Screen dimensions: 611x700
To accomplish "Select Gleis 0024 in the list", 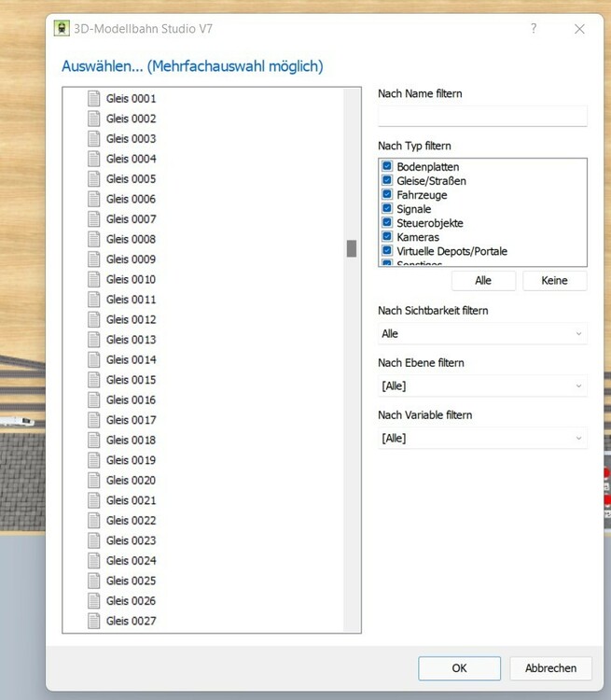I will tap(132, 561).
